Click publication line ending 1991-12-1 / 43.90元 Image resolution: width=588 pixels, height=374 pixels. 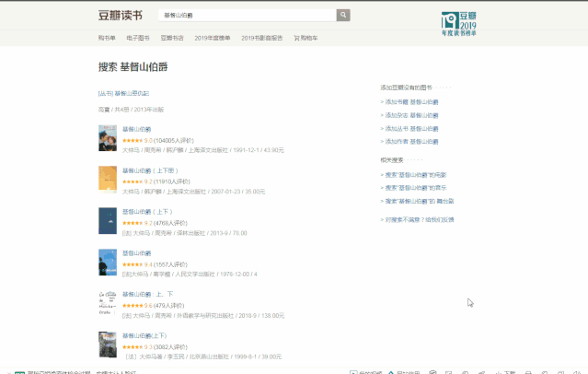point(203,150)
